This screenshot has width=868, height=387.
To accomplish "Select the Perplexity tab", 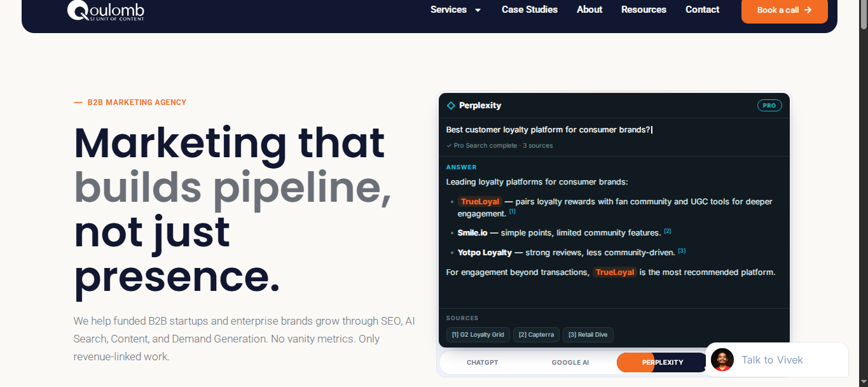I will tap(663, 362).
